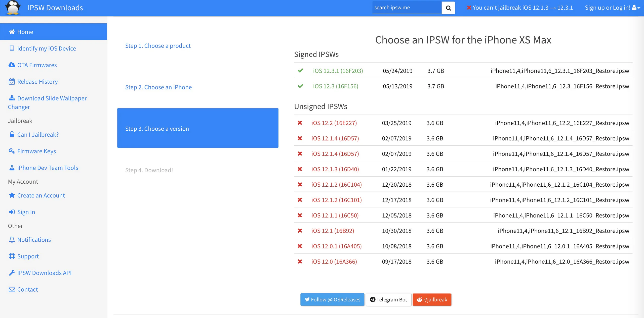Click the Can I Jailbreak unlock icon
The height and width of the screenshot is (318, 644).
12,134
